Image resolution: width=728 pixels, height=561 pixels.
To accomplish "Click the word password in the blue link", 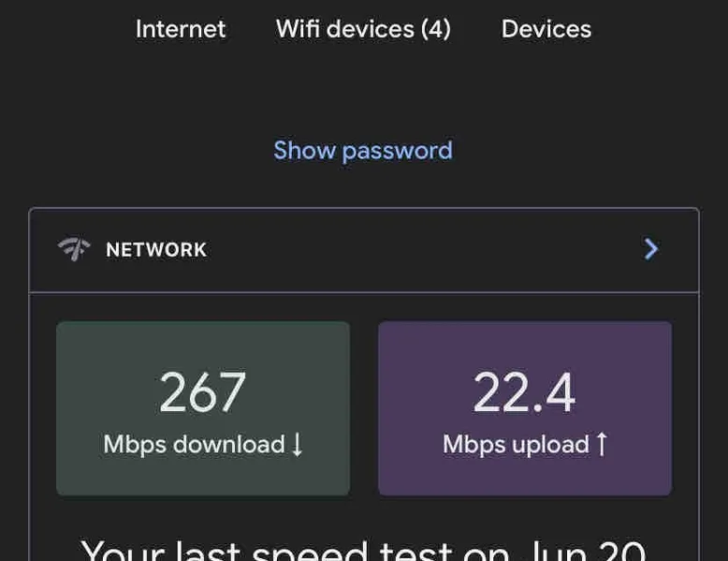I will (397, 152).
